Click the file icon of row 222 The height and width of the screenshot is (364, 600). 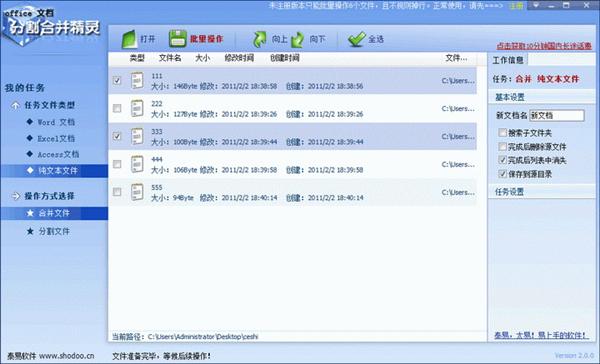pos(137,108)
